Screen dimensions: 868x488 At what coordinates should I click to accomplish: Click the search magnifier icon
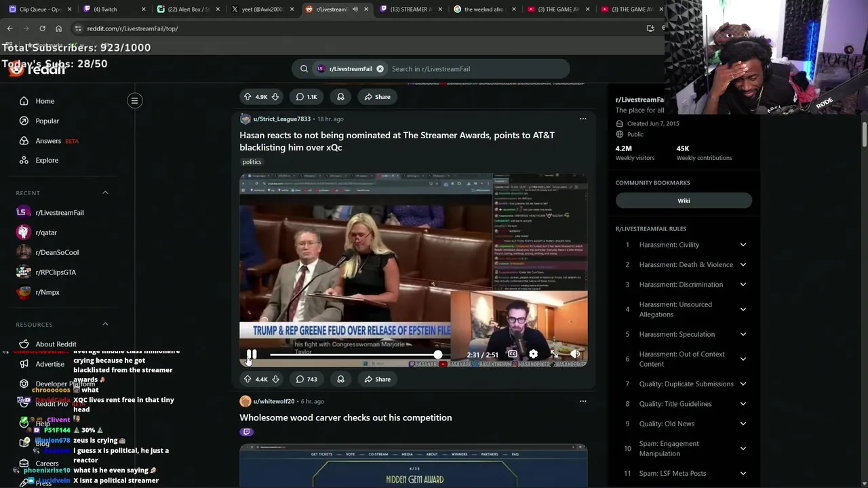(x=304, y=68)
